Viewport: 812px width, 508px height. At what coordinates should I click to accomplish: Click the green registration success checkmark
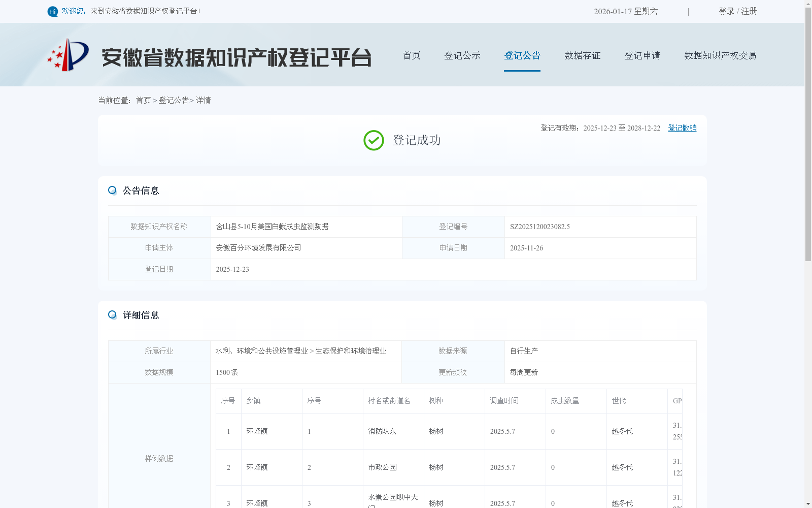(374, 140)
